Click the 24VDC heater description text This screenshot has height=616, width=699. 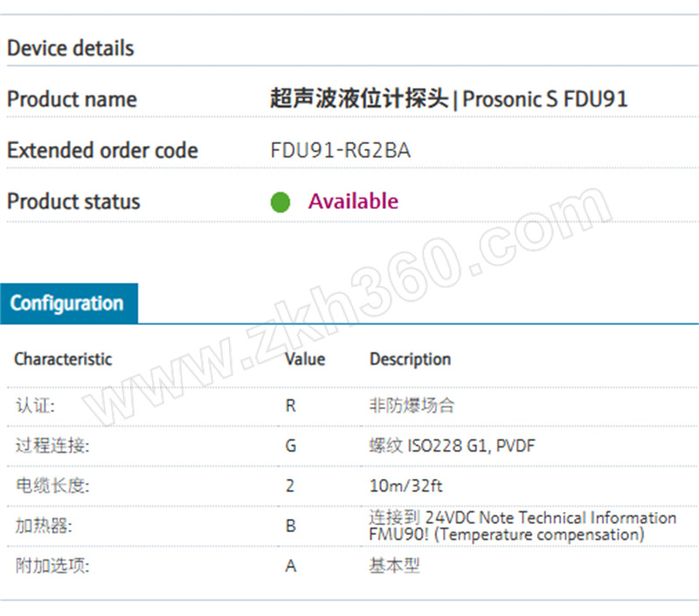pos(523,526)
